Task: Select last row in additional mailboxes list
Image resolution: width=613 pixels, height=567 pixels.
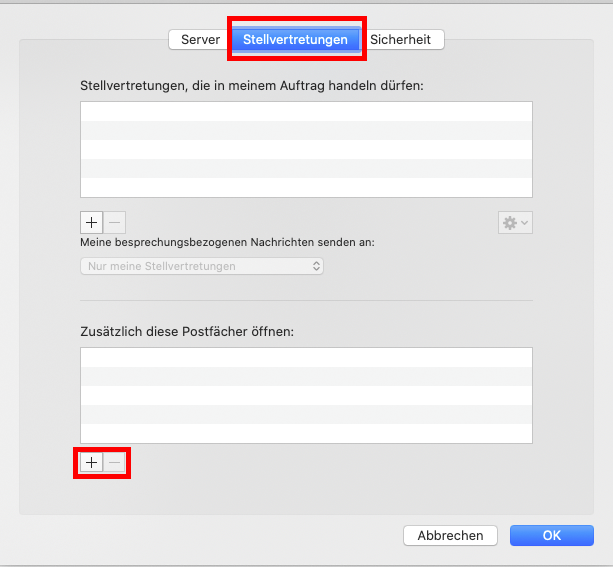Action: (x=306, y=433)
